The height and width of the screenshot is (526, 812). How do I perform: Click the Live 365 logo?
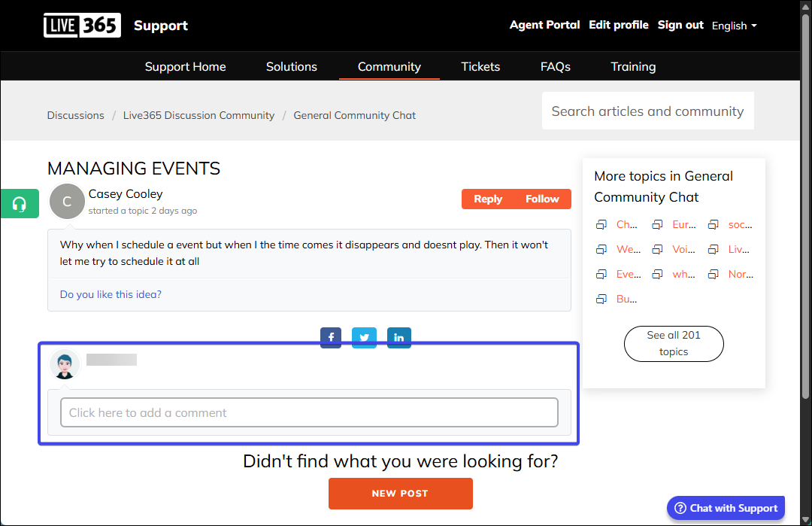(82, 26)
